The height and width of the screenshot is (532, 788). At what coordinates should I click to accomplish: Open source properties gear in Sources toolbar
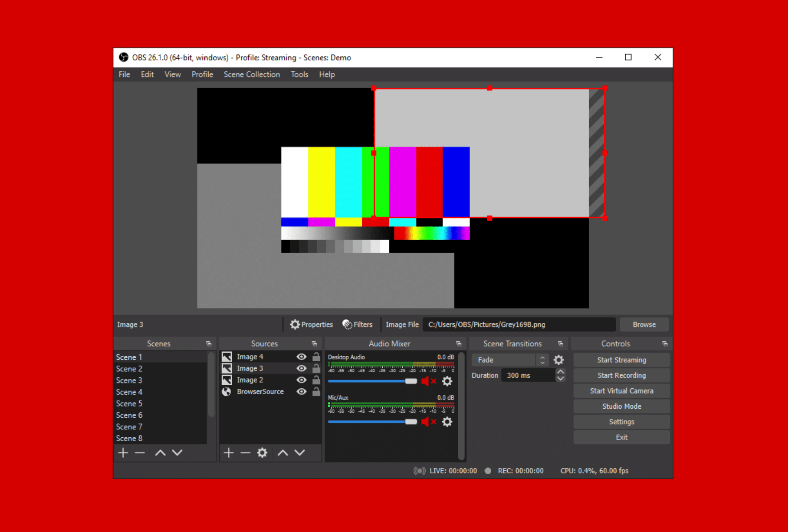click(263, 453)
